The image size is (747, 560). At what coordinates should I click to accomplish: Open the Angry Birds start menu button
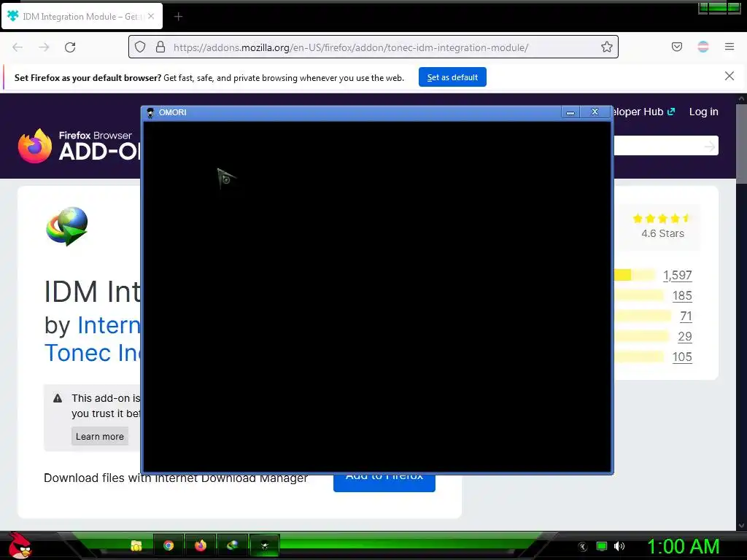(20, 545)
